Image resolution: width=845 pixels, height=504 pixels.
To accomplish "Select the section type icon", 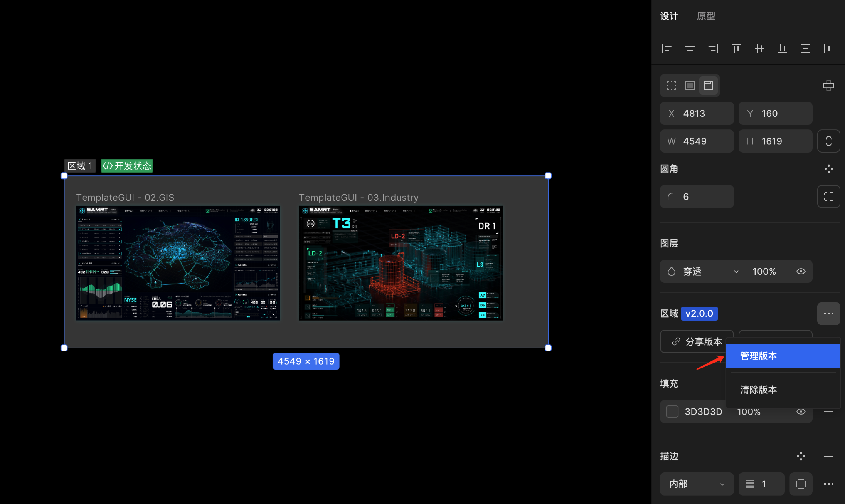I will tap(708, 86).
